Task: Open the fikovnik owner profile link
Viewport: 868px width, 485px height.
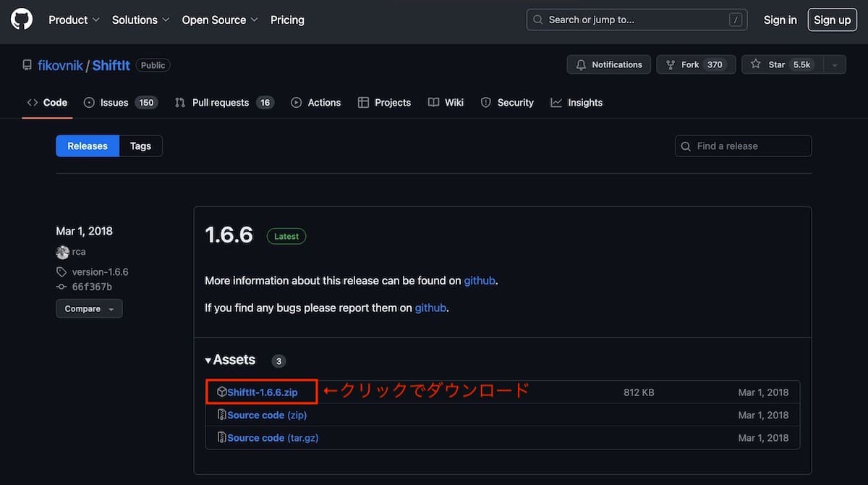Action: [60, 65]
